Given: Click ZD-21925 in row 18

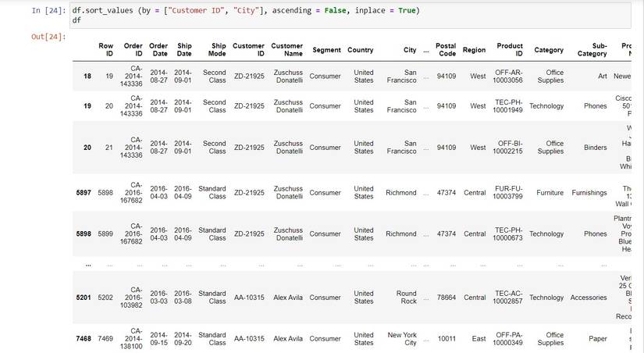Looking at the screenshot, I should pyautogui.click(x=249, y=76).
